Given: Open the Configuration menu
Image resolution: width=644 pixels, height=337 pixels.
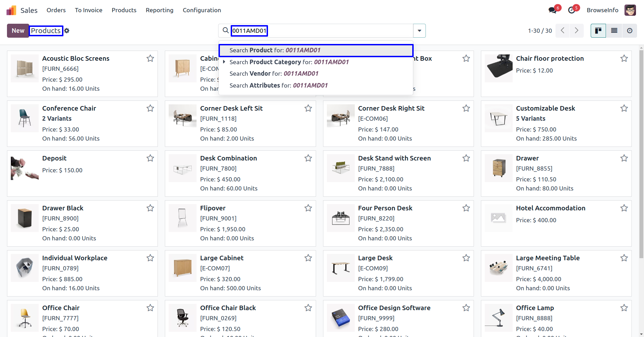Looking at the screenshot, I should pos(202,10).
